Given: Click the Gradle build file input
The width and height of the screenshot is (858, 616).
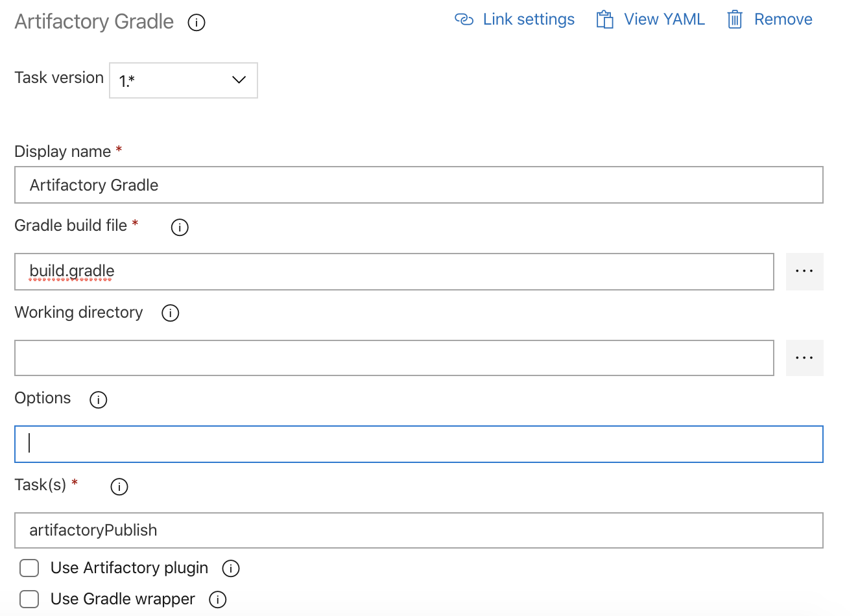Looking at the screenshot, I should (x=394, y=272).
